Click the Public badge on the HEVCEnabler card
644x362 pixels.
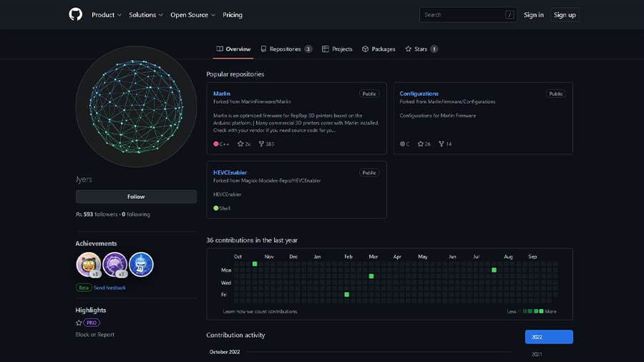click(x=369, y=173)
